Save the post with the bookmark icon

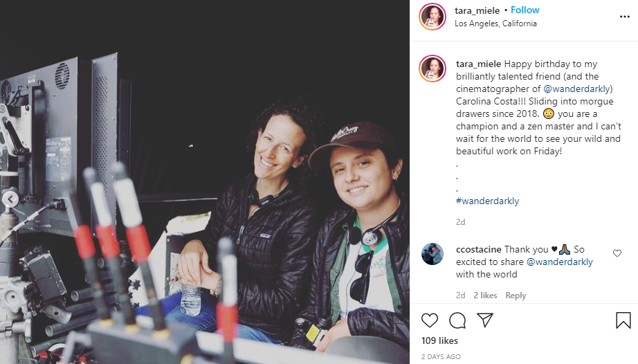point(623,320)
